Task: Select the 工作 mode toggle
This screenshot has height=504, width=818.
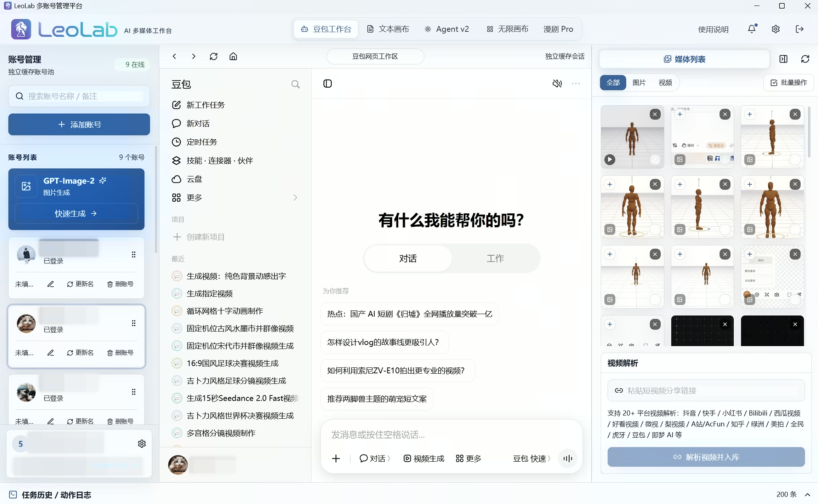Action: pos(495,258)
